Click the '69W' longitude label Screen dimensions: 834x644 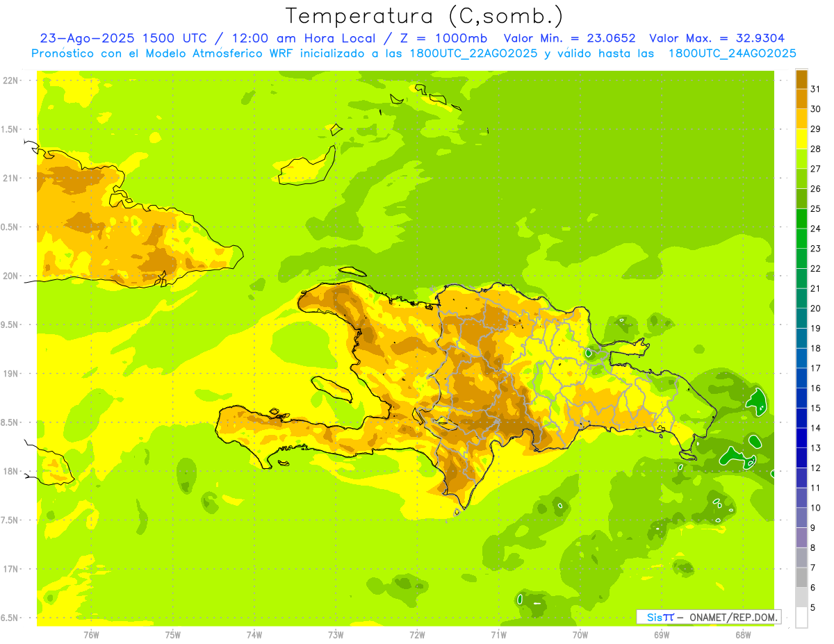(662, 634)
